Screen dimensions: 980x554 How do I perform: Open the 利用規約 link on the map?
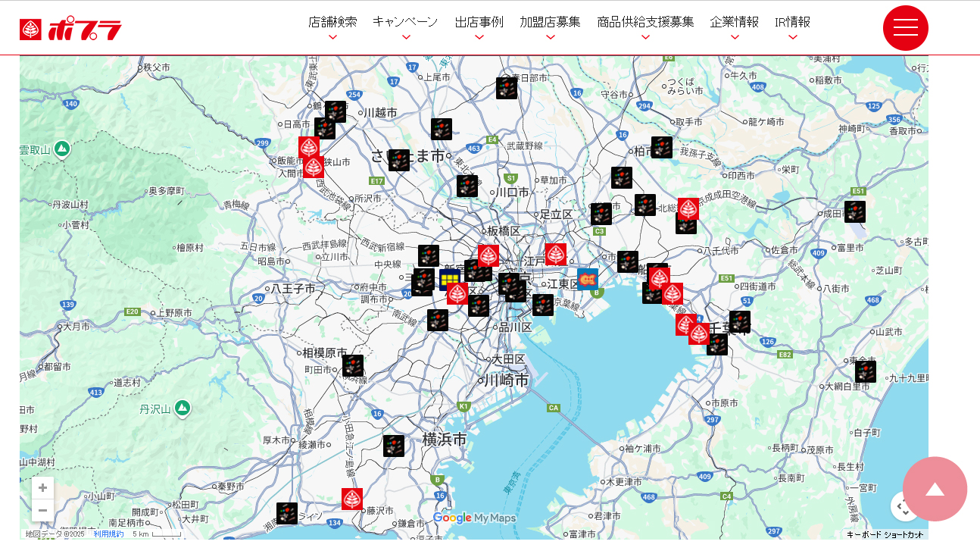tap(108, 534)
